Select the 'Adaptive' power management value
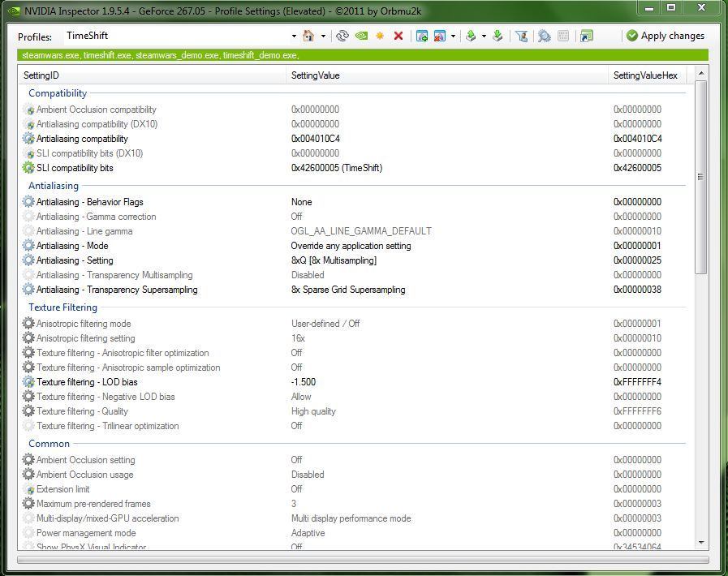Viewport: 728px width, 576px height. point(308,532)
